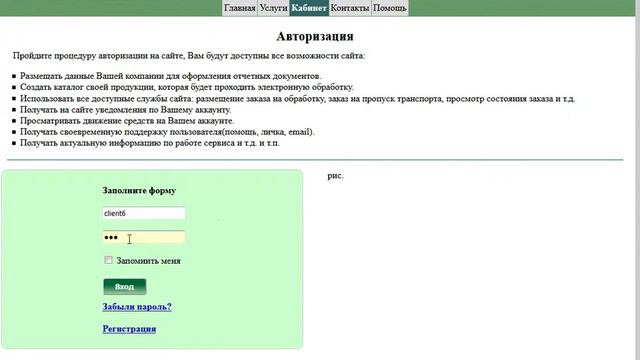This screenshot has width=640, height=360.
Task: Go to the Услуги tab
Action: pyautogui.click(x=273, y=8)
